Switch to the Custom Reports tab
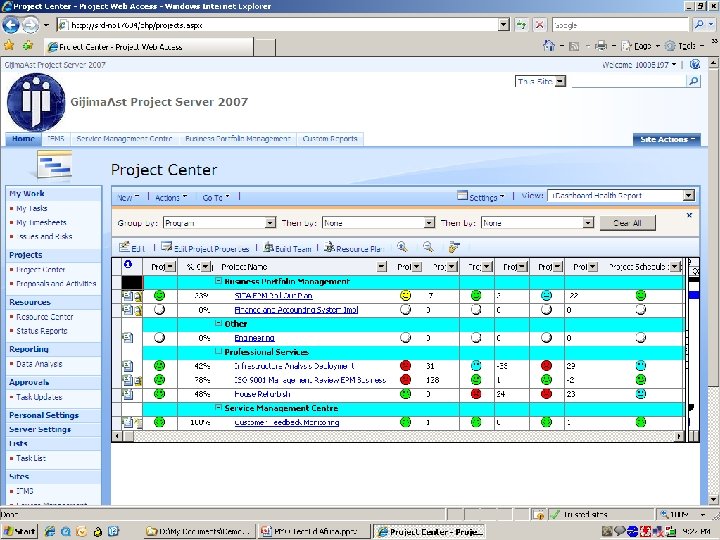The width and height of the screenshot is (720, 540). [330, 138]
